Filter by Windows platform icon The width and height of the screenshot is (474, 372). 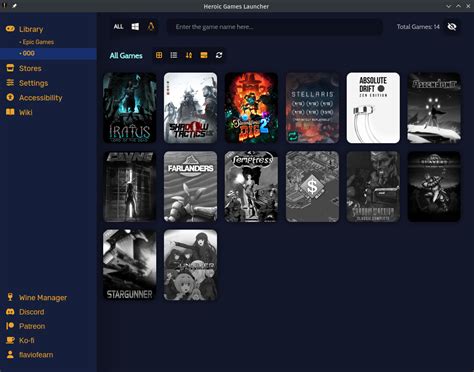point(135,27)
